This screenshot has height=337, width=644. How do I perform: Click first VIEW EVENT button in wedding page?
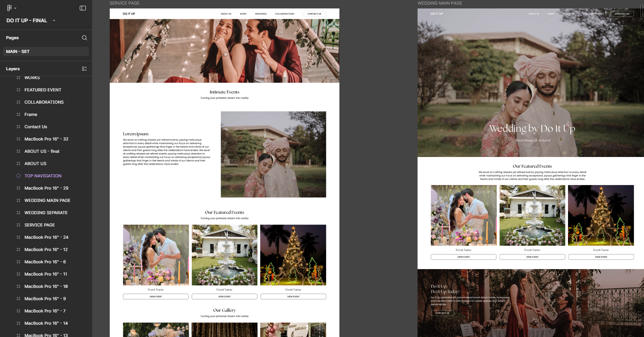pos(463,257)
